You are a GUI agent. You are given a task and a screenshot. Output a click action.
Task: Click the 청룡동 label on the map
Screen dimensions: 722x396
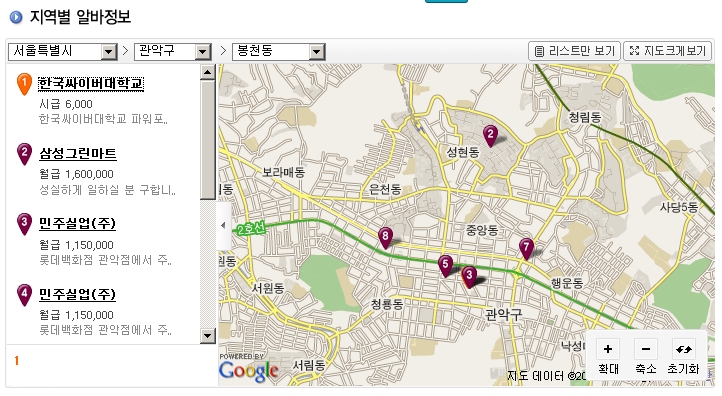[387, 304]
